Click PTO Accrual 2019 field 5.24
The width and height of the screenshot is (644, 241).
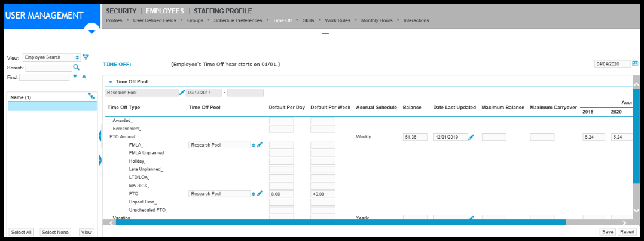pos(594,137)
